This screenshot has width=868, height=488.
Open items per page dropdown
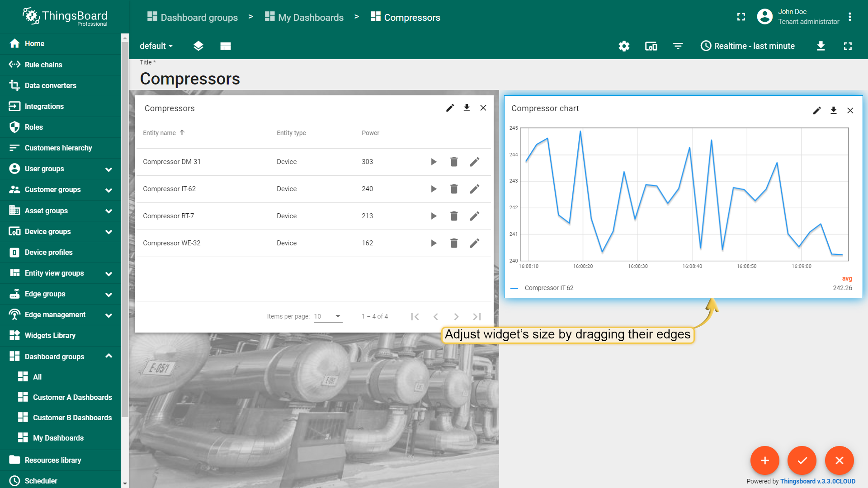[328, 316]
